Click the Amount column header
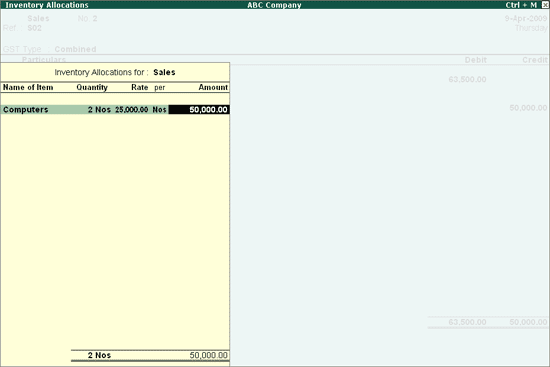The height and width of the screenshot is (367, 550). [x=213, y=87]
